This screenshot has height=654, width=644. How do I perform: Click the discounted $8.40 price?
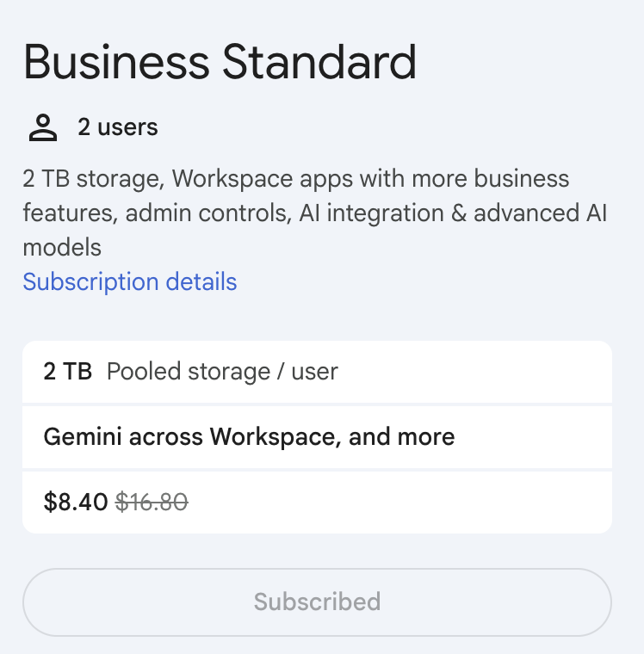(76, 502)
